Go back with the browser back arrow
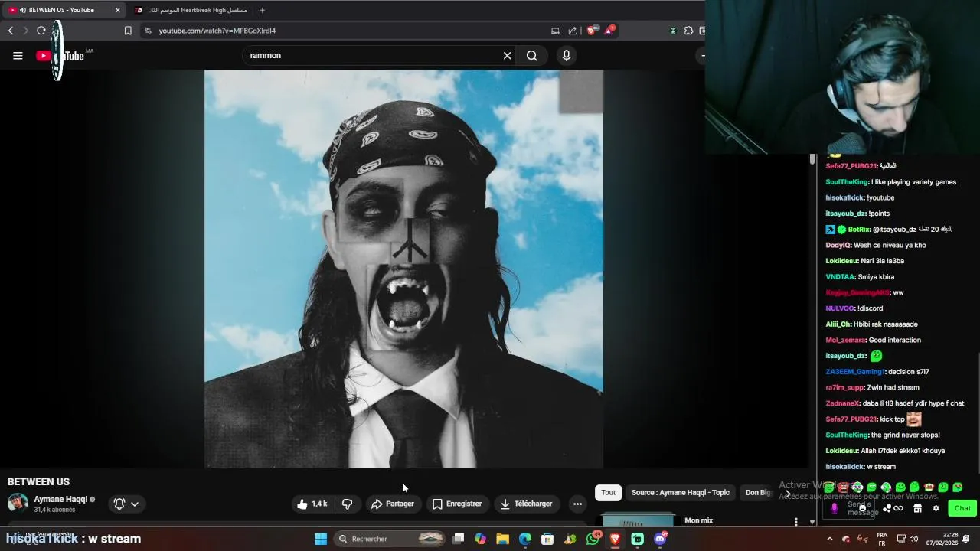Viewport: 980px width, 551px height. (x=11, y=31)
